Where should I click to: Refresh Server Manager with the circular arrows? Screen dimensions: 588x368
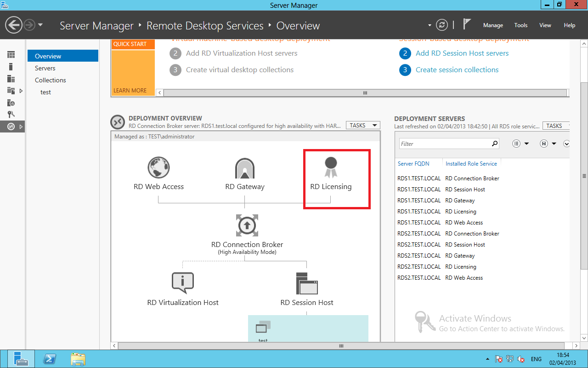441,25
